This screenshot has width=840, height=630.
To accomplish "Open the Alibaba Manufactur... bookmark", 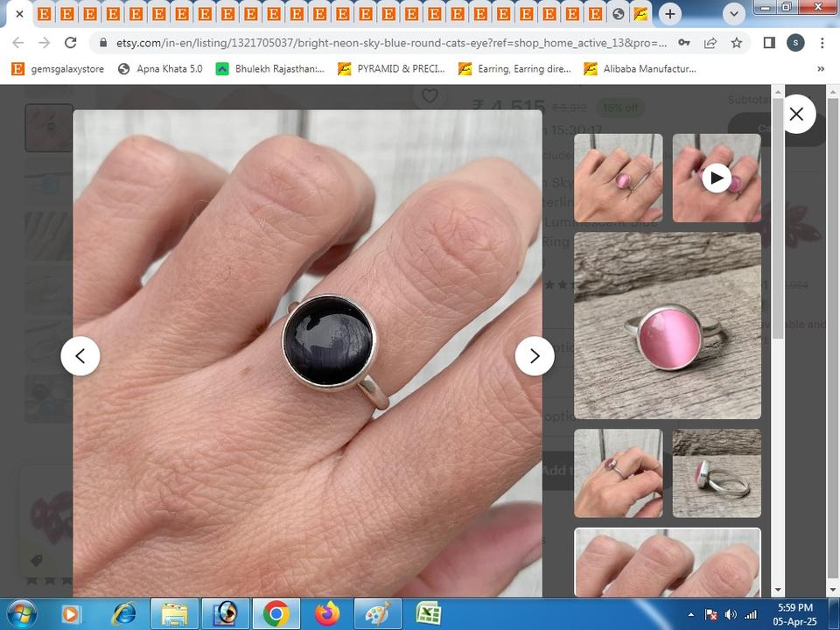I will coord(640,69).
